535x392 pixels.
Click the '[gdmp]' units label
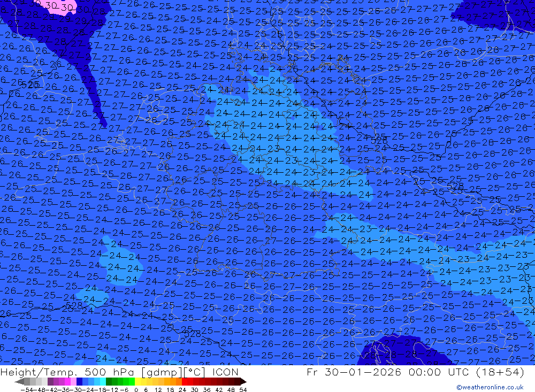(x=162, y=372)
